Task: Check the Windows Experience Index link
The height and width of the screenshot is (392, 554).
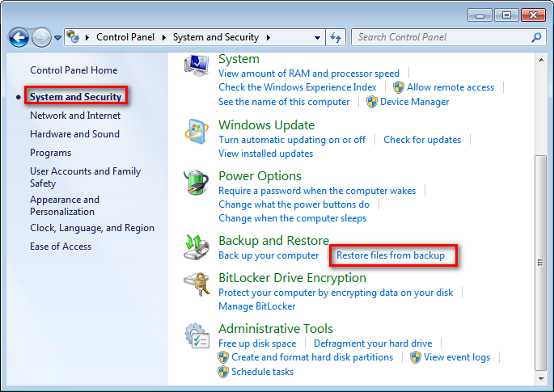Action: click(x=298, y=87)
